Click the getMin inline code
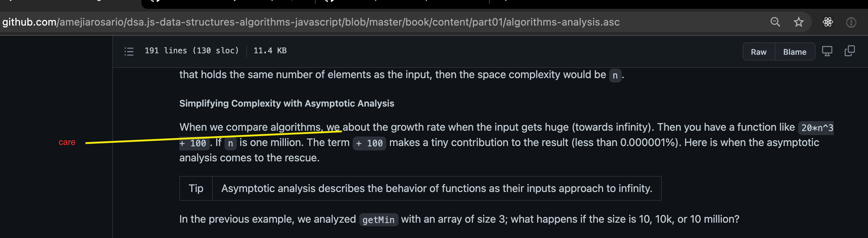Image resolution: width=868 pixels, height=238 pixels. click(x=378, y=220)
